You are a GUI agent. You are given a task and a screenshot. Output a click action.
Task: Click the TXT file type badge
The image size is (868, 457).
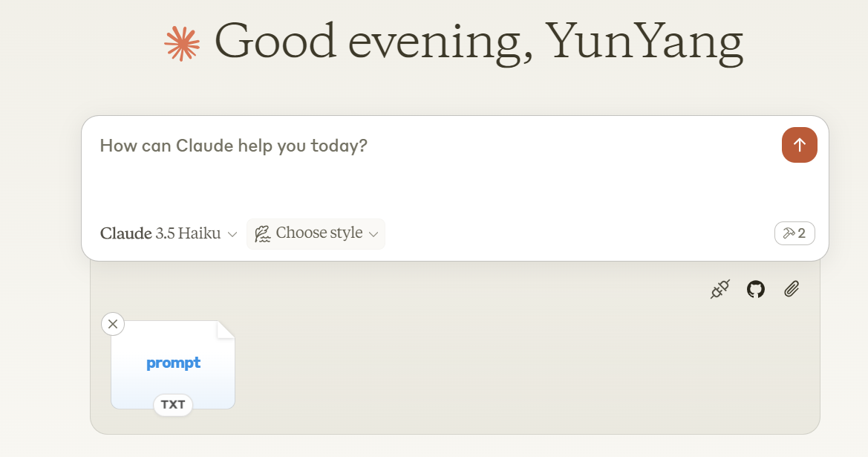173,405
